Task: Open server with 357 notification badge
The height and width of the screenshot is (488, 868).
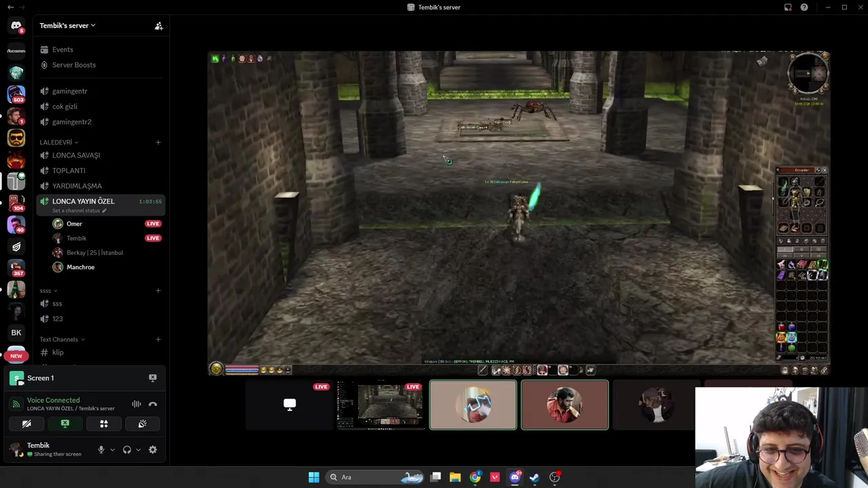Action: [x=16, y=268]
